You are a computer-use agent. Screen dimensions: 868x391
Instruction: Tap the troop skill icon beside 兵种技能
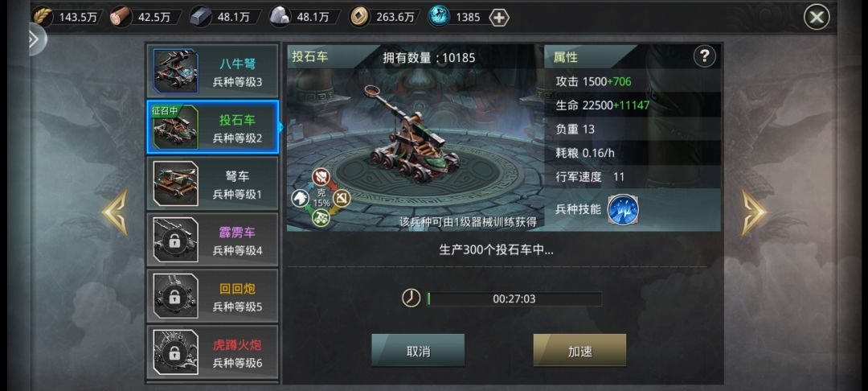point(623,210)
